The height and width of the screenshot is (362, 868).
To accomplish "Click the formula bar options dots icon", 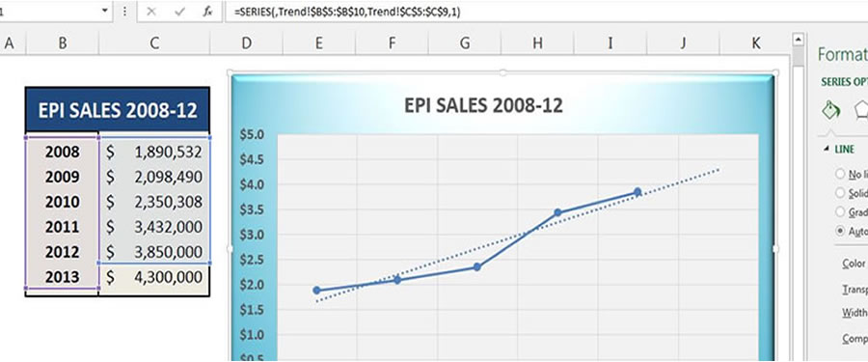I will pyautogui.click(x=125, y=11).
